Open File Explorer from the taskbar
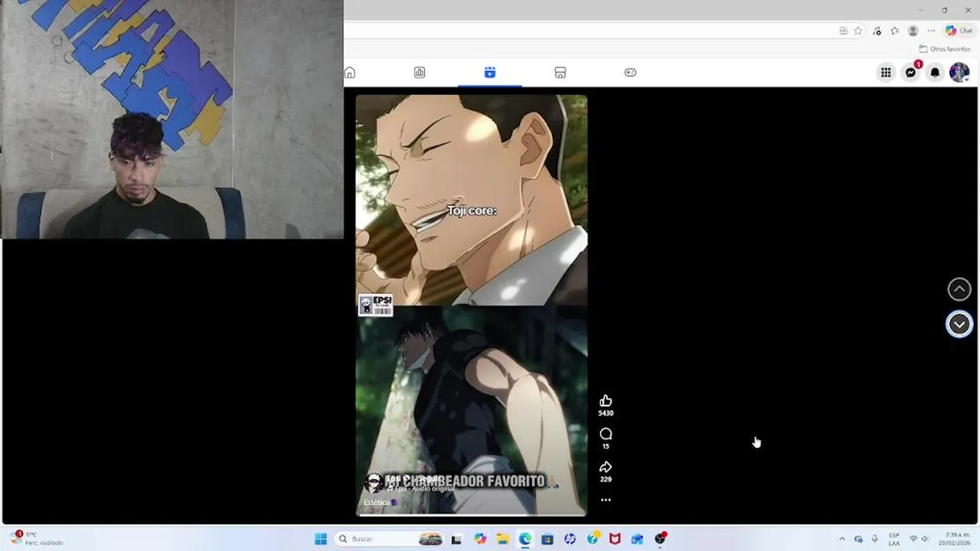The width and height of the screenshot is (980, 551). pos(502,539)
